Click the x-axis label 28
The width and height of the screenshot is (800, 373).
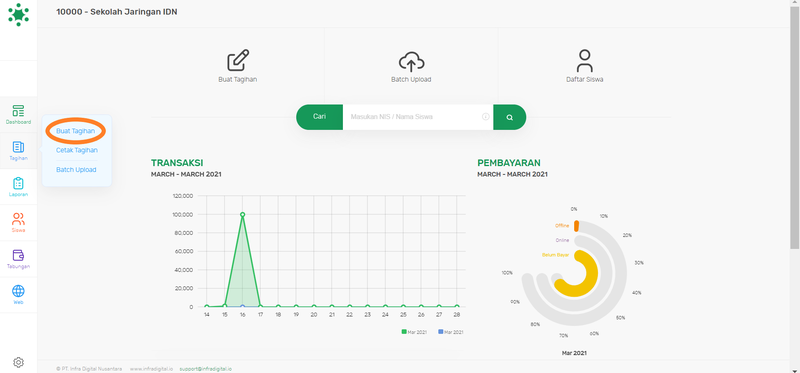click(457, 315)
